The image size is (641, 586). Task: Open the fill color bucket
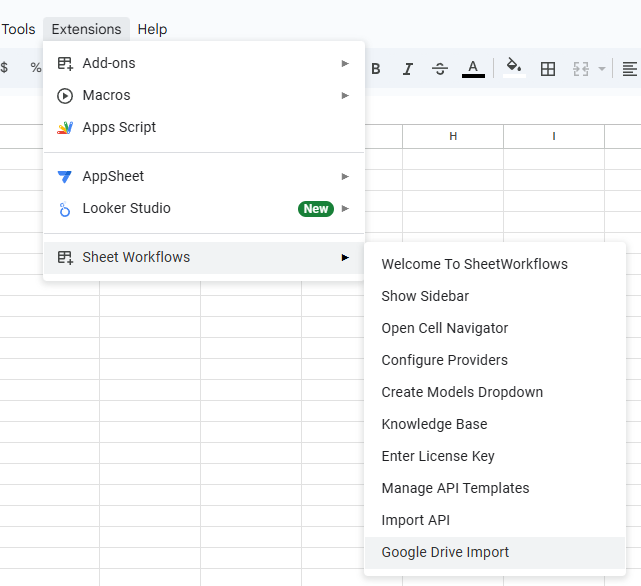pos(514,68)
